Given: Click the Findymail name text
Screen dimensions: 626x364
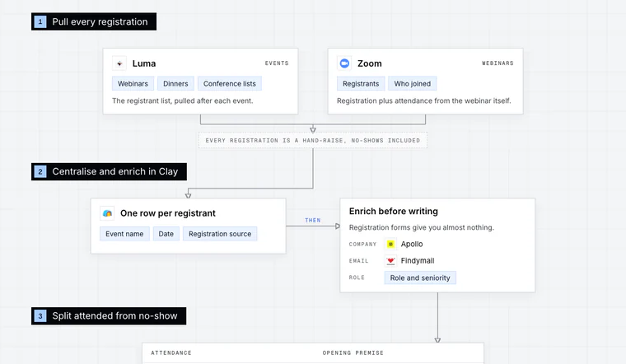Looking at the screenshot, I should pos(418,260).
